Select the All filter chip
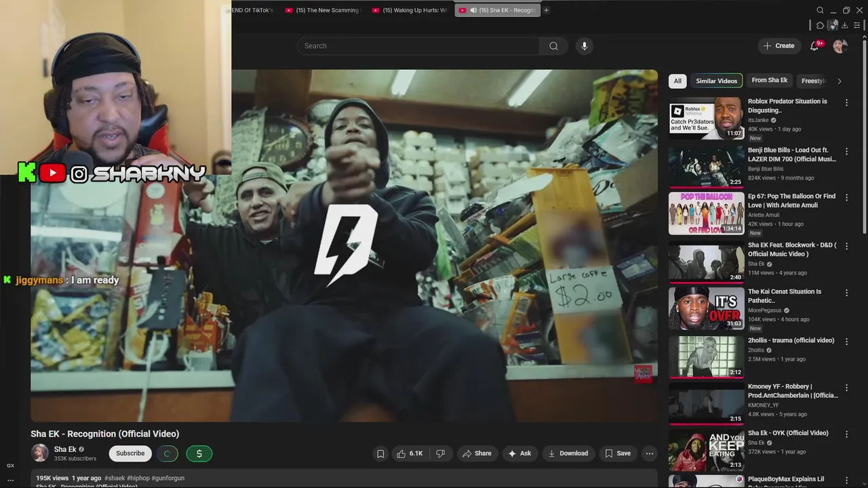The image size is (868, 488). (677, 81)
